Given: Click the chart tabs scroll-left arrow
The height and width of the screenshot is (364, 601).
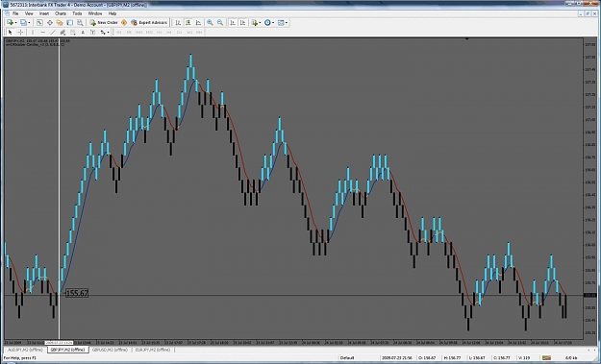Looking at the screenshot, I should tap(589, 350).
